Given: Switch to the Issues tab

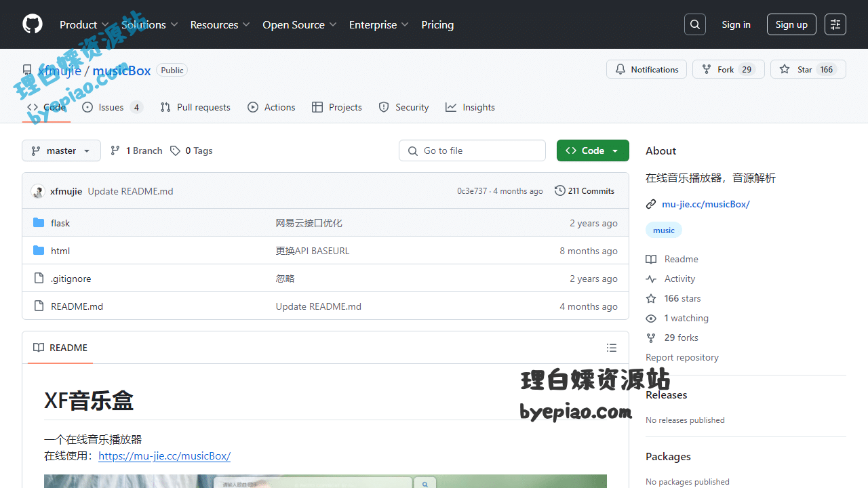Looking at the screenshot, I should (x=113, y=107).
